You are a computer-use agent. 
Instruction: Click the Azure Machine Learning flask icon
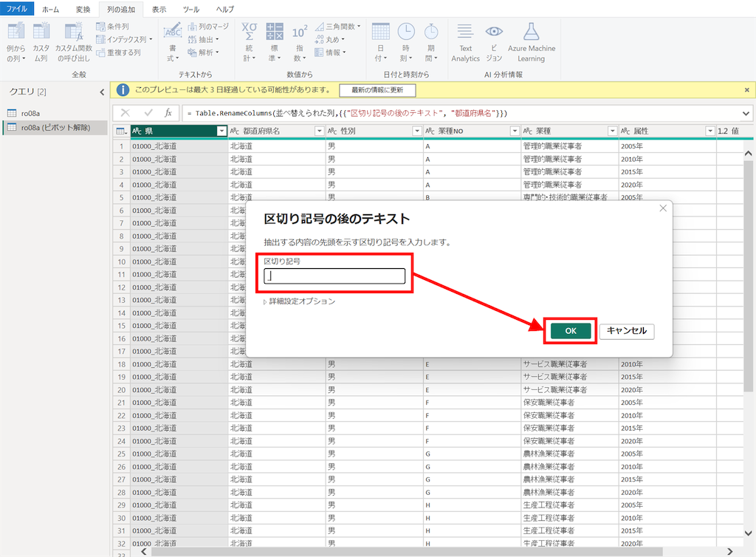coord(532,31)
